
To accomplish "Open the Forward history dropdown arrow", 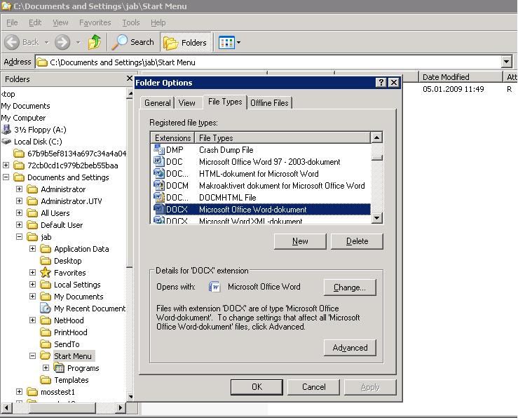I will 78,42.
